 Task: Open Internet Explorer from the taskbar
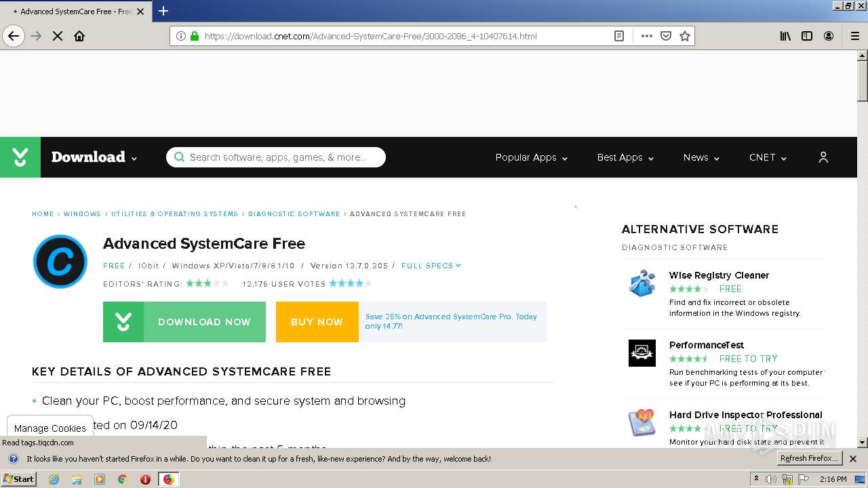pyautogui.click(x=54, y=479)
